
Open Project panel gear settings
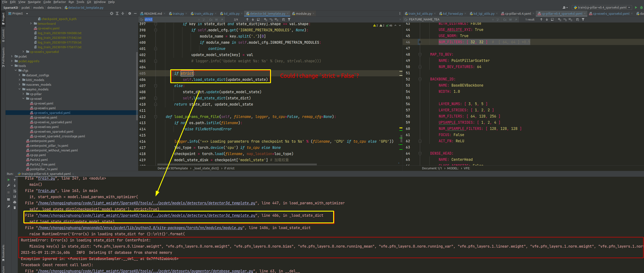[x=130, y=13]
